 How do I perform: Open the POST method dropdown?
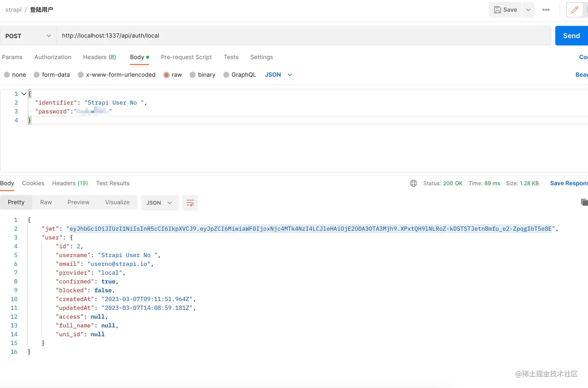pyautogui.click(x=28, y=36)
